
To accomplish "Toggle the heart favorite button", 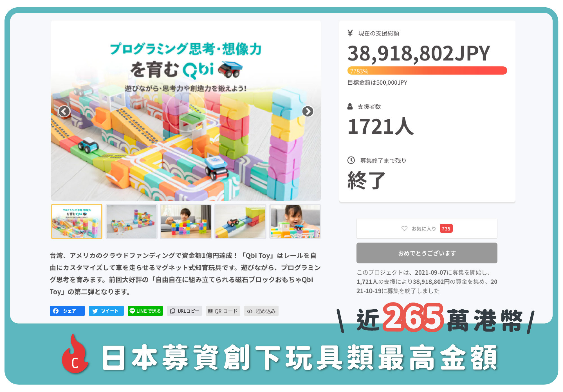I will tap(427, 229).
